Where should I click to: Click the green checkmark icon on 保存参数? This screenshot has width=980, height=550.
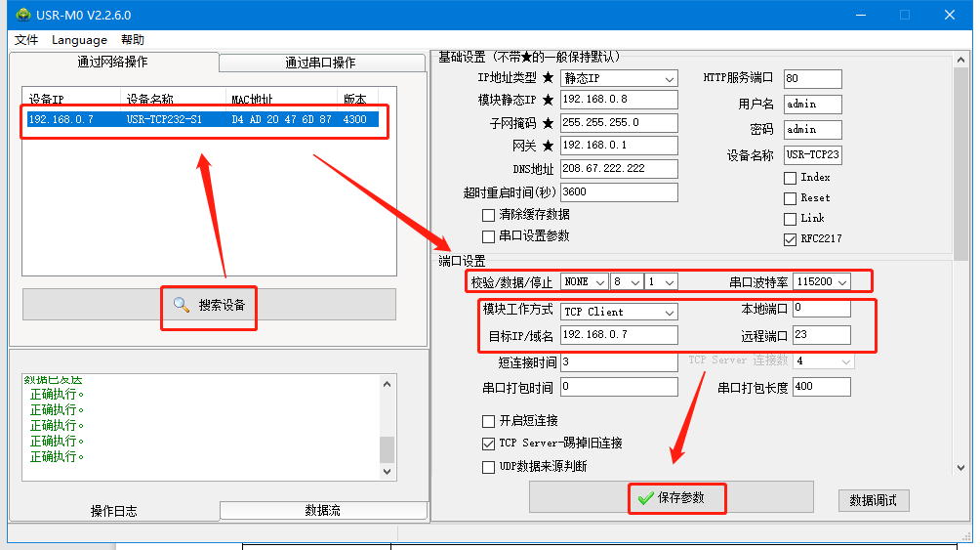[645, 498]
